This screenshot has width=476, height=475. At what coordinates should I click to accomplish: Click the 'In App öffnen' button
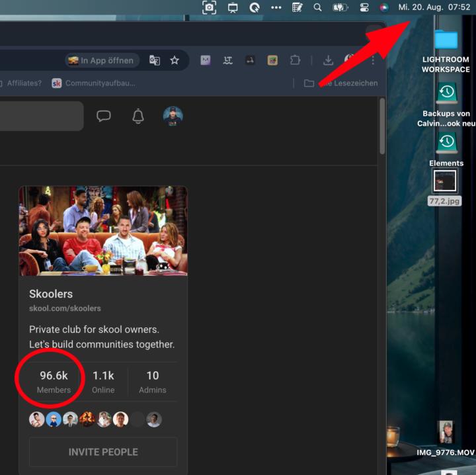pos(102,60)
